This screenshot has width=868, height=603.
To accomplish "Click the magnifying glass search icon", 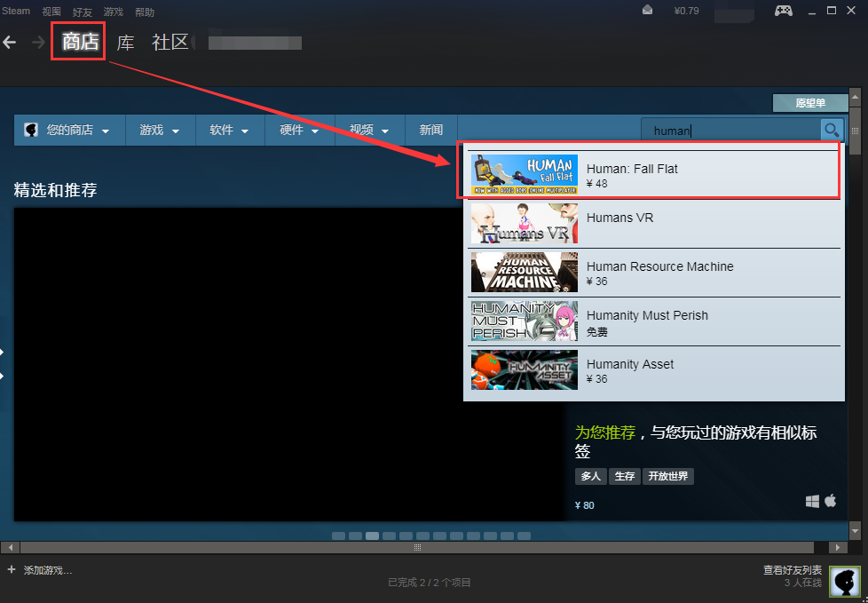I will [x=832, y=131].
